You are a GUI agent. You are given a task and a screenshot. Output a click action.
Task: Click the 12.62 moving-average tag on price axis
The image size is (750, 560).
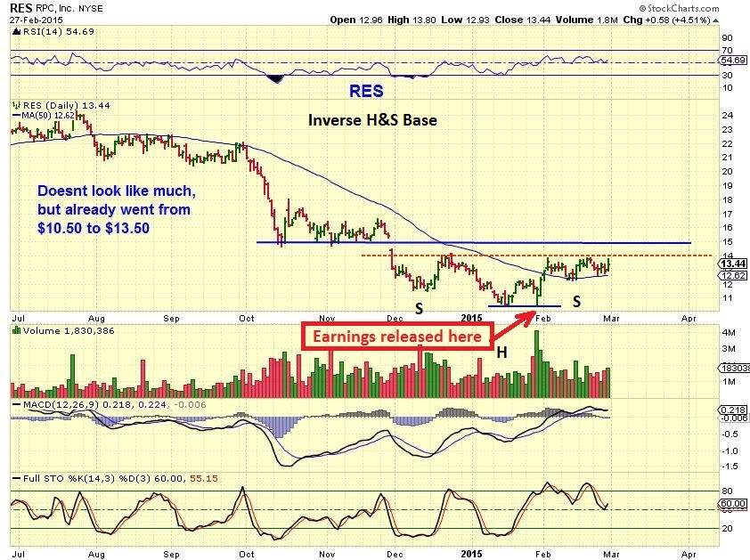[x=733, y=275]
